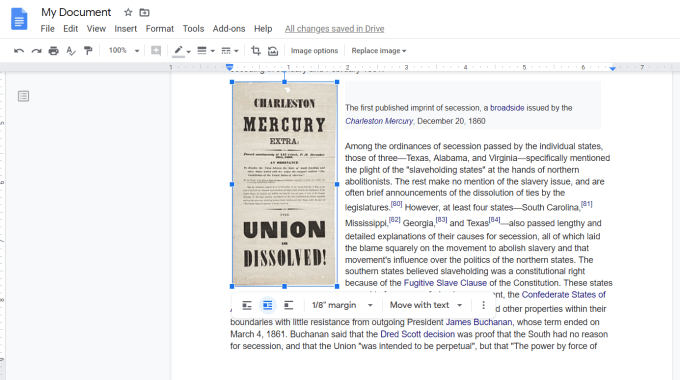Reset the selected image
The image size is (680, 380).
[x=273, y=51]
